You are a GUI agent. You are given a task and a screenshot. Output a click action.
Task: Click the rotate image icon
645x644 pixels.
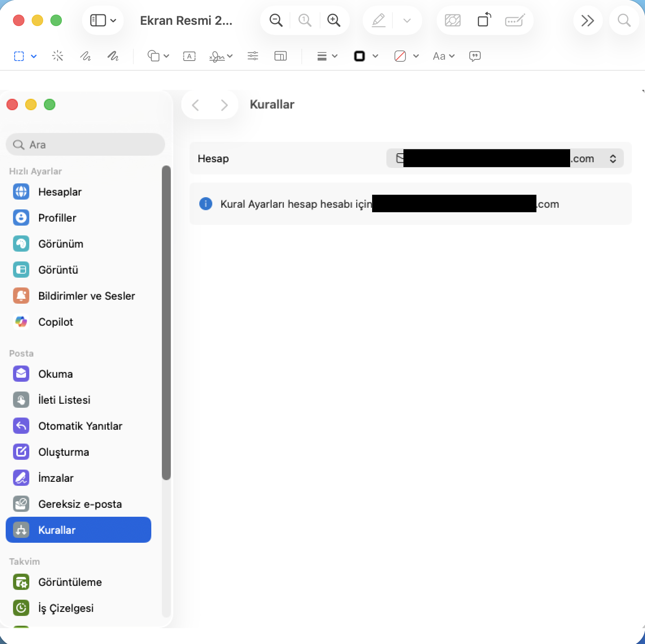pos(484,20)
